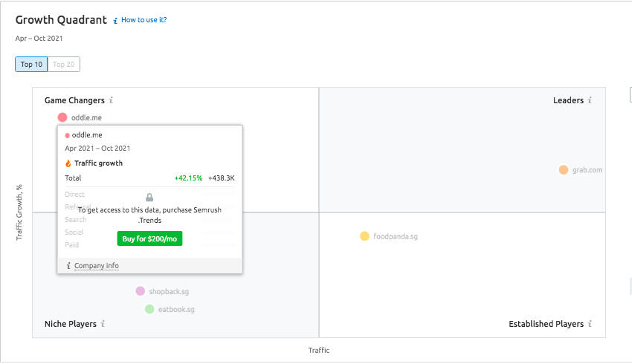This screenshot has height=364, width=632.
Task: Click the eatbook.sg label
Action: click(176, 309)
